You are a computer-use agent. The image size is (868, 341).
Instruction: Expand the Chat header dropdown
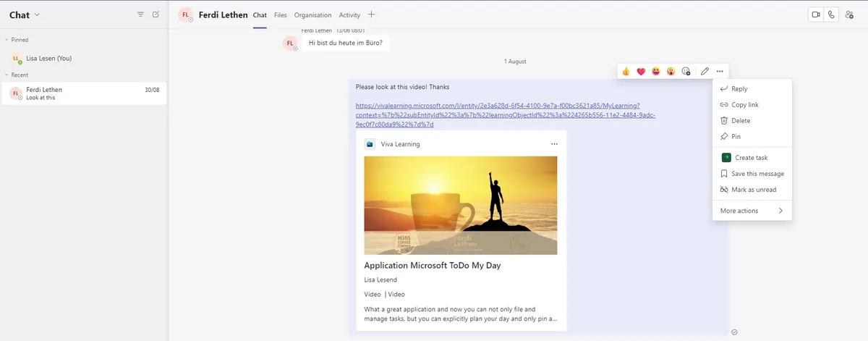(37, 14)
